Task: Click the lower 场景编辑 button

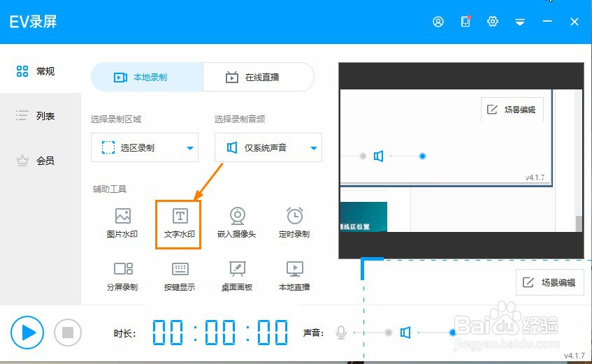Action: tap(549, 282)
